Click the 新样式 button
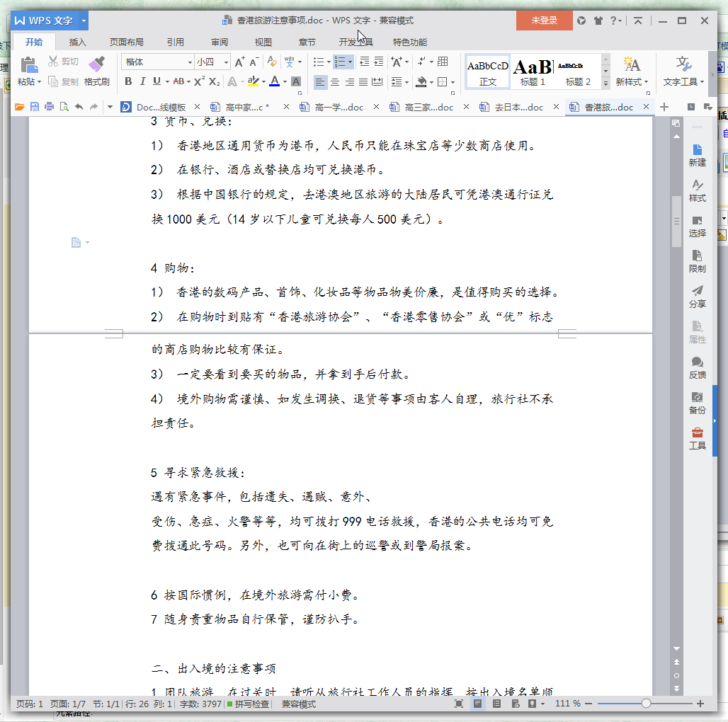728x722 pixels. coord(632,71)
